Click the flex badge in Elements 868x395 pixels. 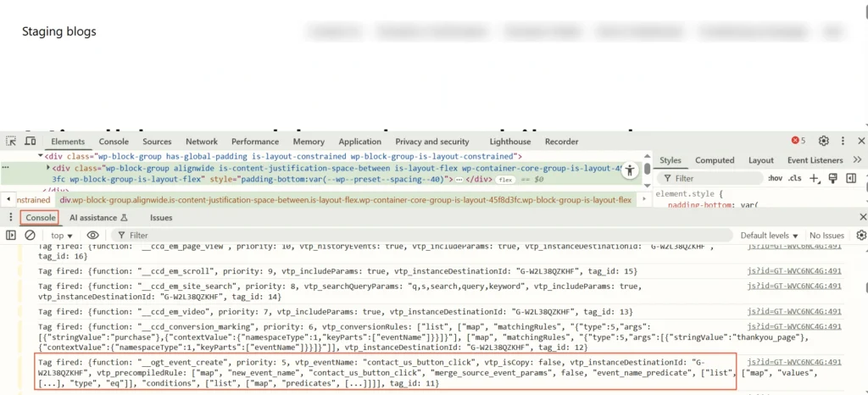(x=506, y=180)
